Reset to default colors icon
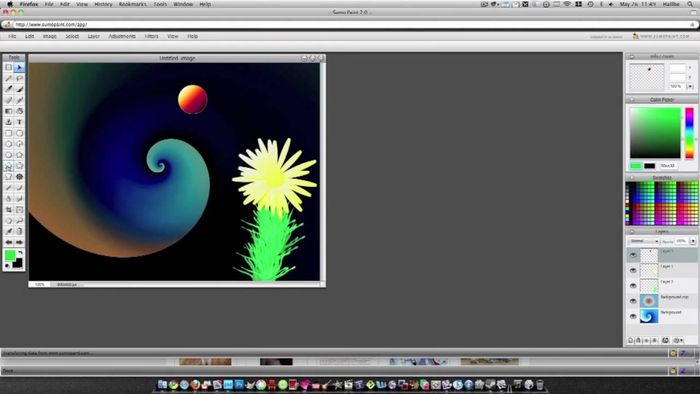The height and width of the screenshot is (394, 700). (x=7, y=266)
